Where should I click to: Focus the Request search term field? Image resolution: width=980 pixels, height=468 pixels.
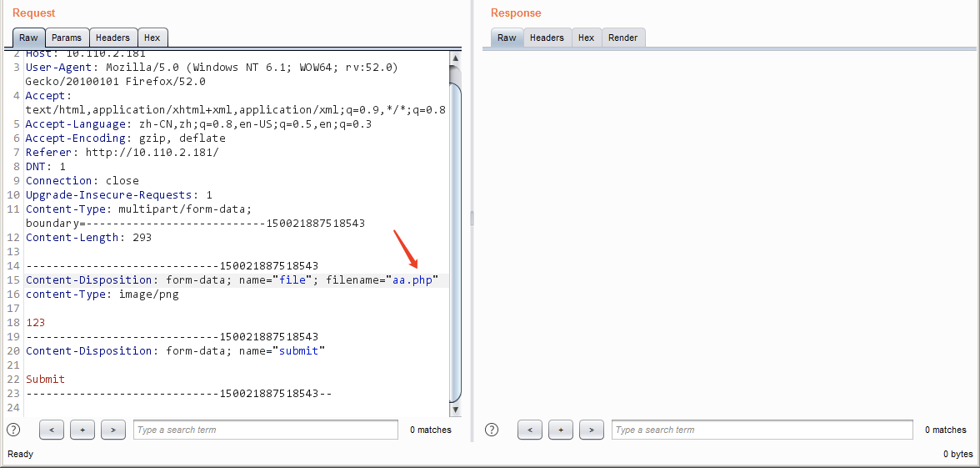(x=266, y=430)
